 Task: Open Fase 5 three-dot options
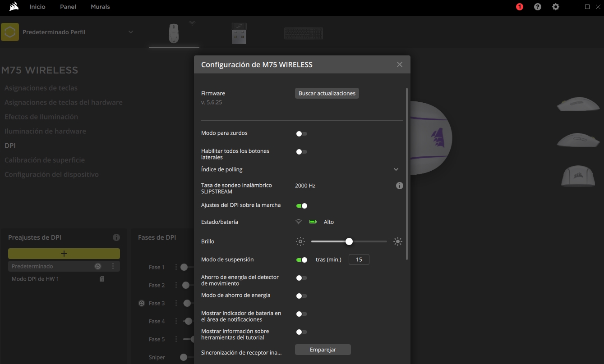pos(176,339)
